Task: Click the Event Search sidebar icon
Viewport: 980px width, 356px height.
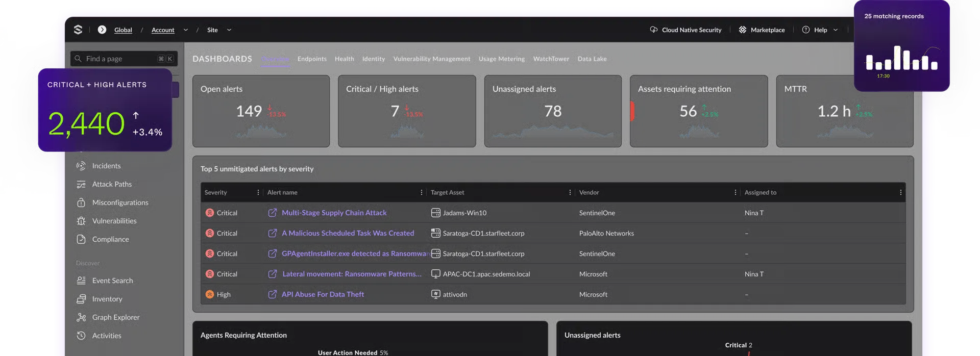Action: 81,281
